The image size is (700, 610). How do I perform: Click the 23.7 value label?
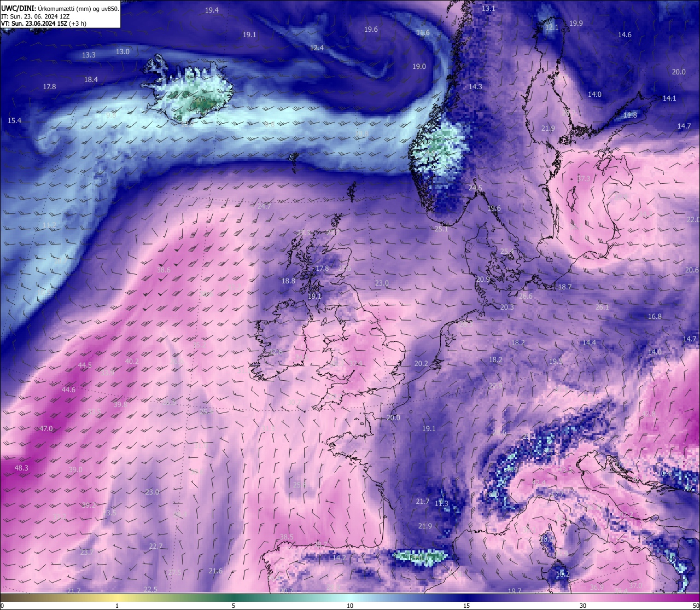(86, 553)
